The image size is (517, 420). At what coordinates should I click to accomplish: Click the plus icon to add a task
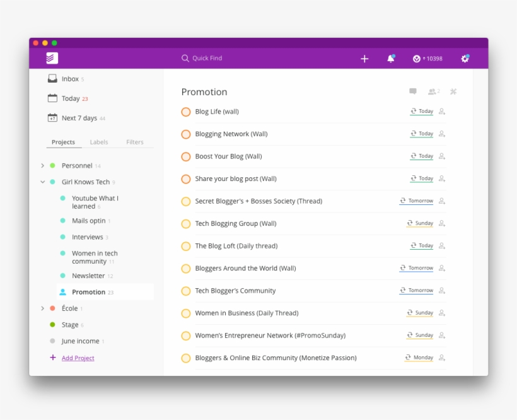point(364,58)
